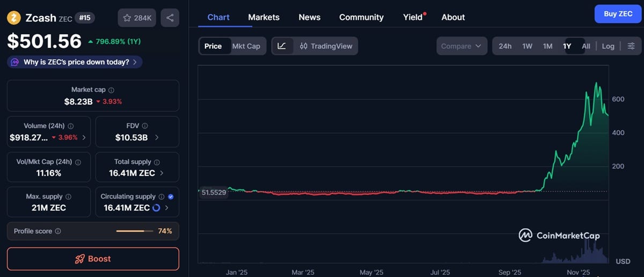Viewport: 644px width, 277px height.
Task: Click the 51.5529 price marker on chart
Action: tap(214, 192)
